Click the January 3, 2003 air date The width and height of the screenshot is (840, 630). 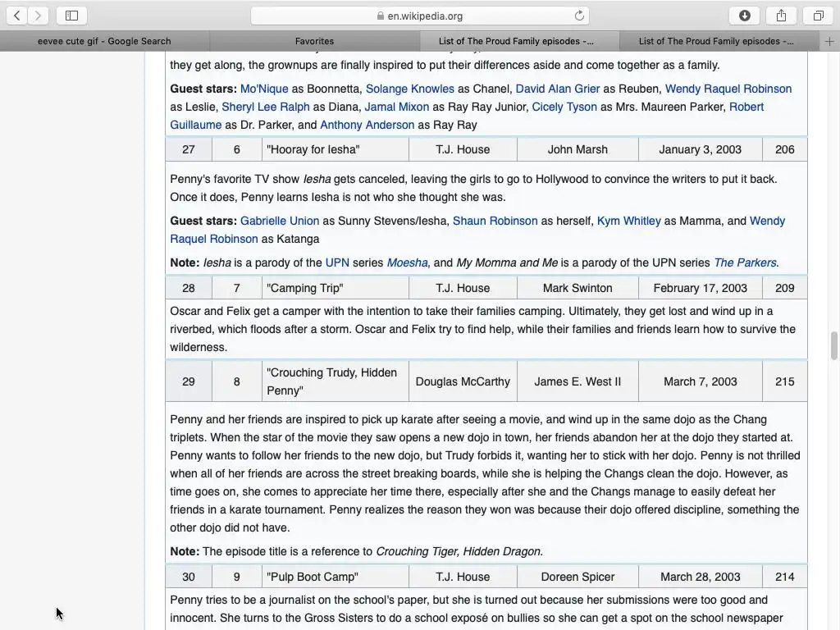pyautogui.click(x=701, y=149)
